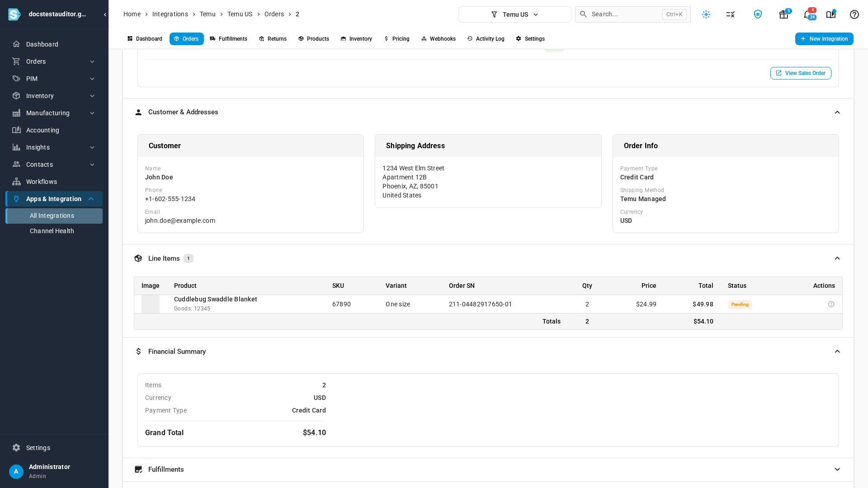Collapse the Financial Summary section

837,352
